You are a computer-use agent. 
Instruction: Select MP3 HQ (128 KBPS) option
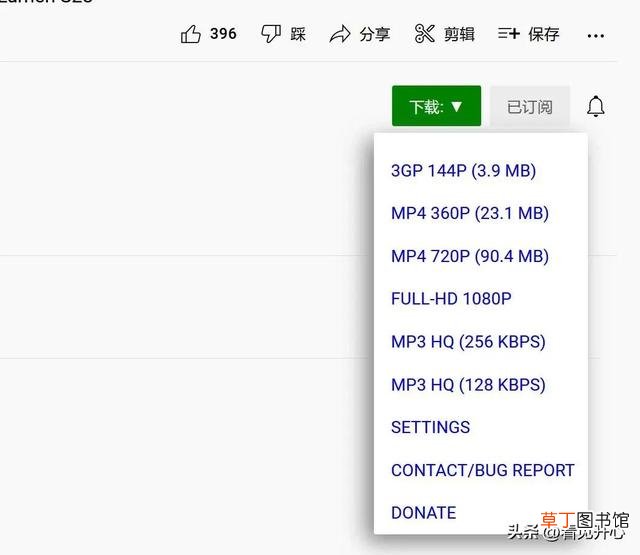coord(468,385)
